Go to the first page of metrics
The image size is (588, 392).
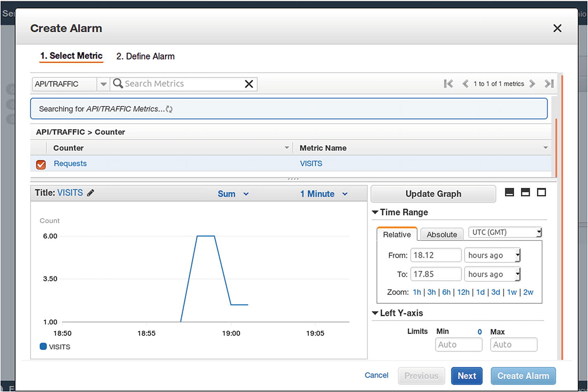point(449,84)
